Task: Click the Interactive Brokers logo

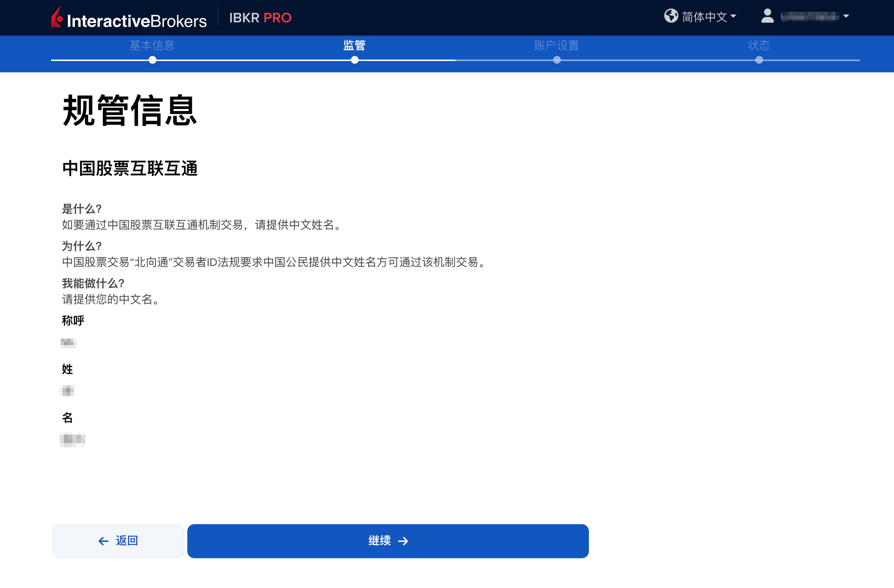Action: click(x=129, y=18)
